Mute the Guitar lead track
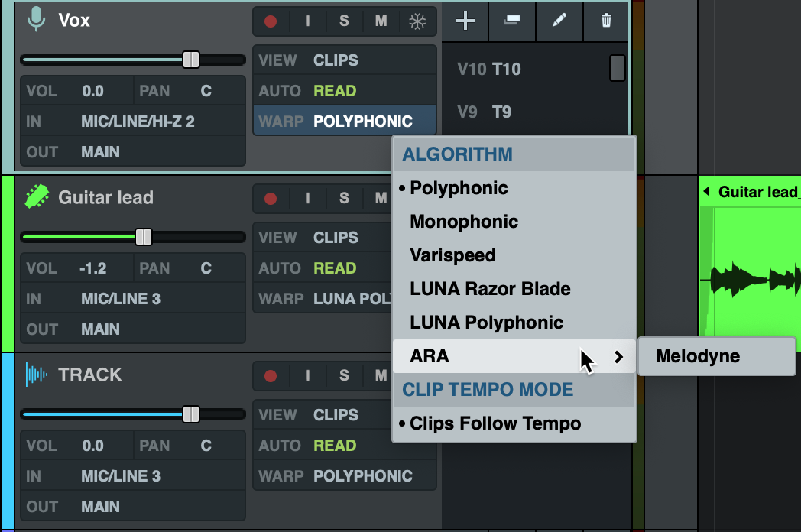Image resolution: width=801 pixels, height=532 pixels. pos(381,199)
